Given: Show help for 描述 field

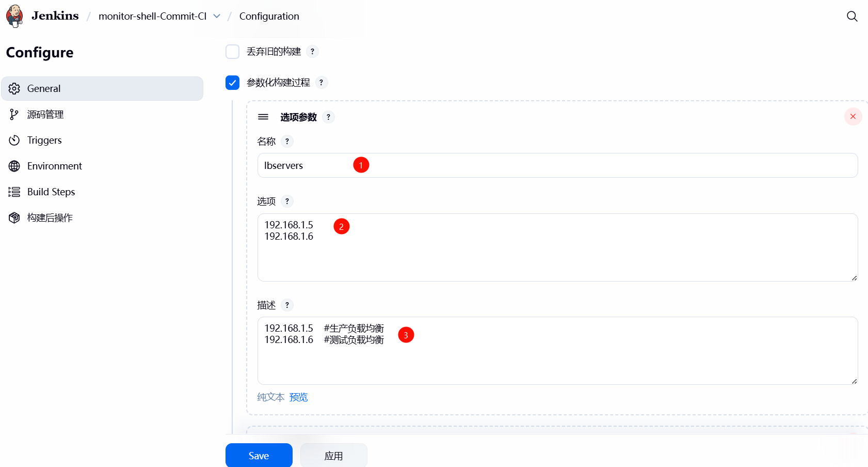Looking at the screenshot, I should click(287, 305).
